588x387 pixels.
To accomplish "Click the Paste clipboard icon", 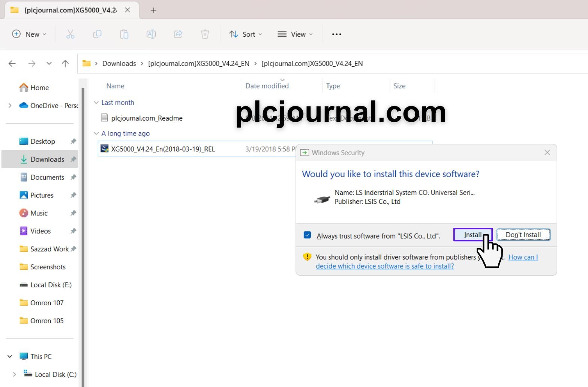I will [124, 34].
